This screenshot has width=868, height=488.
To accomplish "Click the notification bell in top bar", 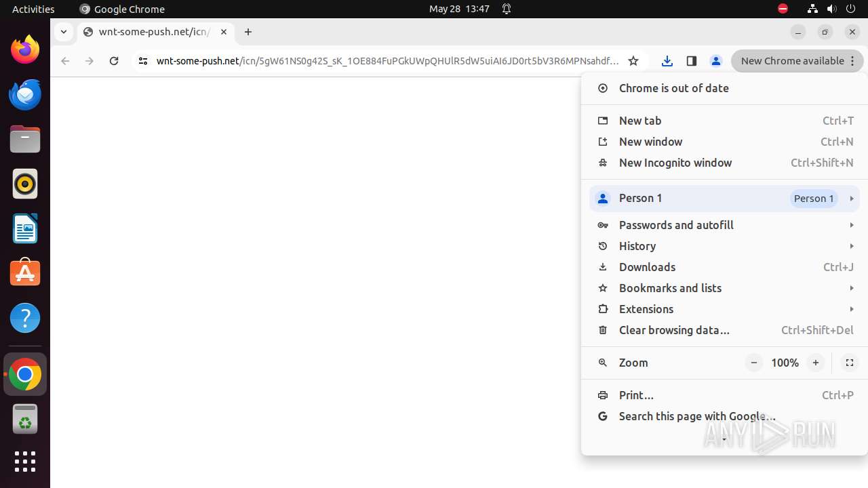I will 507,9.
